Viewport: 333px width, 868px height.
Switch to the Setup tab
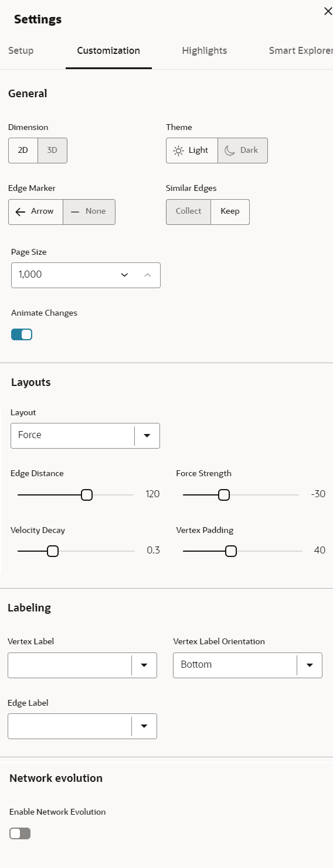pyautogui.click(x=21, y=51)
